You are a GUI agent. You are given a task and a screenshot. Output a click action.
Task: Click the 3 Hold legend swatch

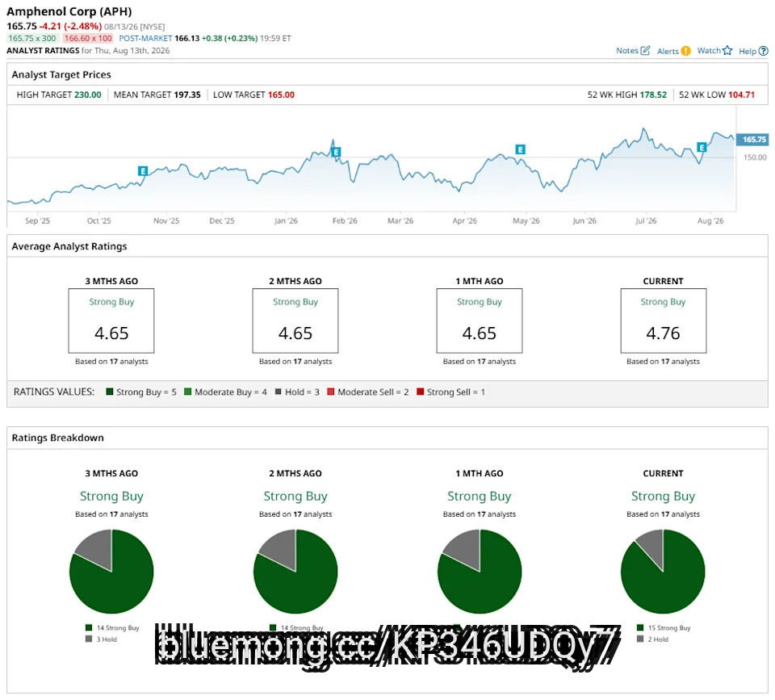(x=89, y=639)
